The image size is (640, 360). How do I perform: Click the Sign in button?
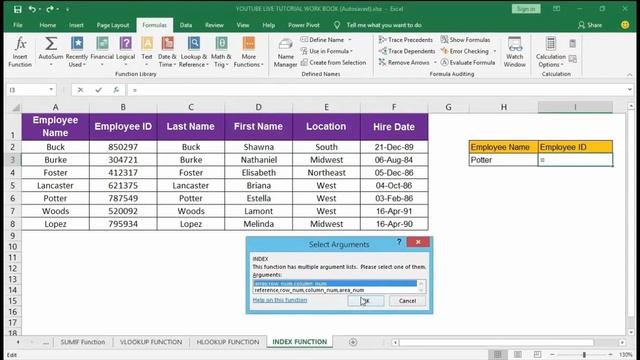526,9
